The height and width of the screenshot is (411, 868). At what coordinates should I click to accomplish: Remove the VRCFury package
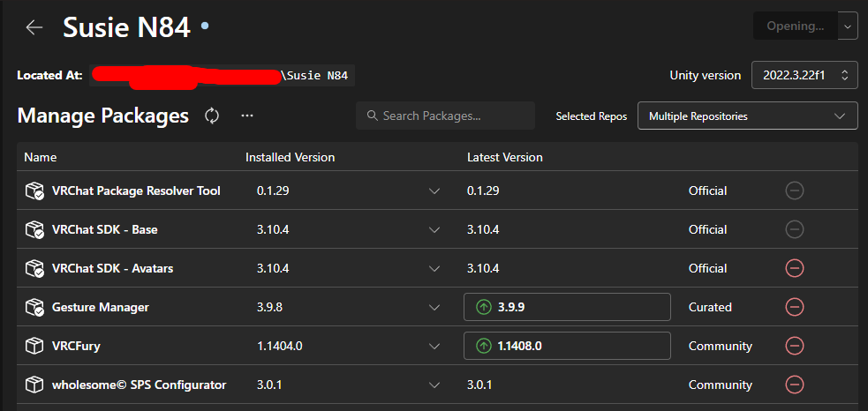[795, 346]
